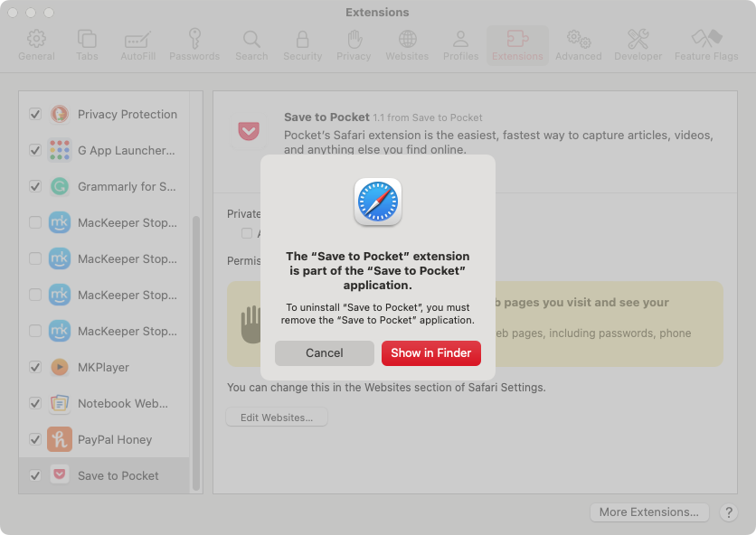Disable the G App Launcher checkbox

click(35, 150)
